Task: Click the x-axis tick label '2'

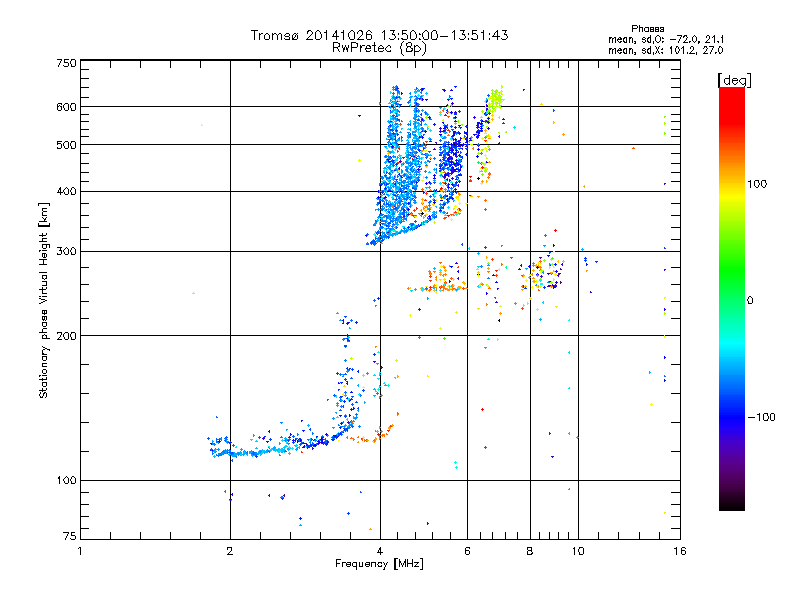Action: [x=230, y=551]
